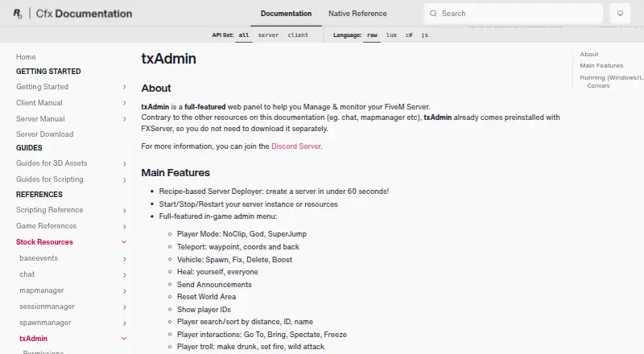644x354 pixels.
Task: Open the mapmanager resource page
Action: (42, 290)
